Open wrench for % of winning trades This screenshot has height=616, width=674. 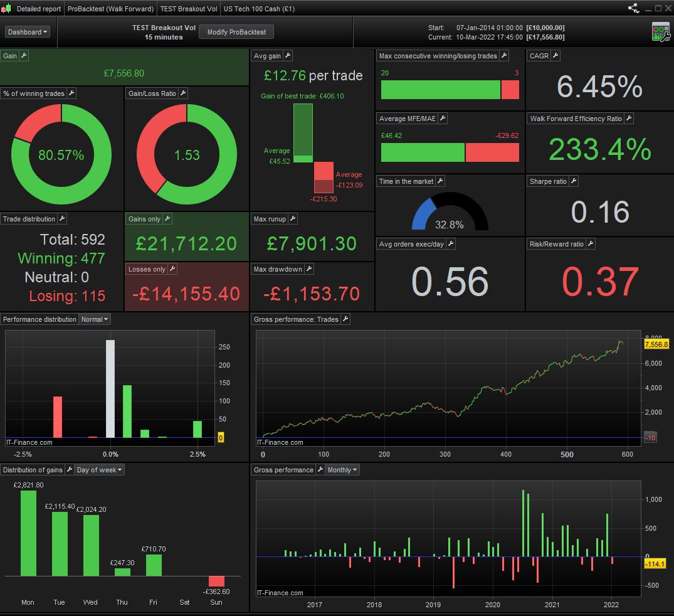(x=71, y=93)
